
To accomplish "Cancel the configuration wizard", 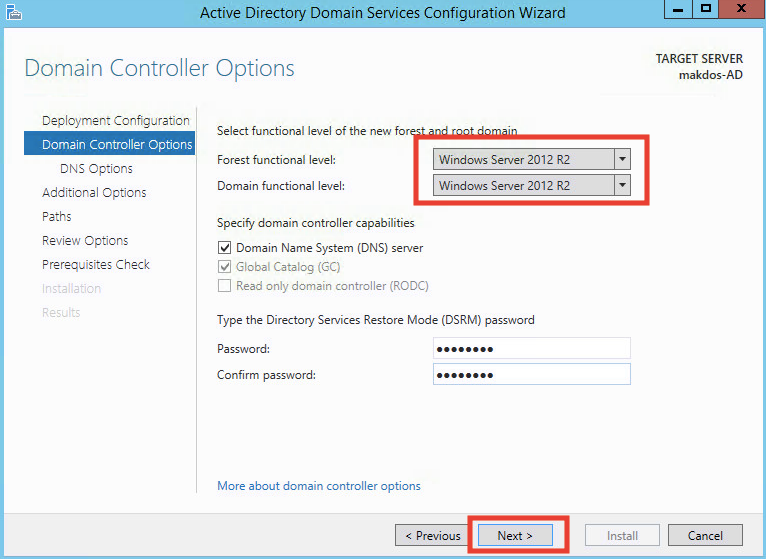I will [705, 536].
